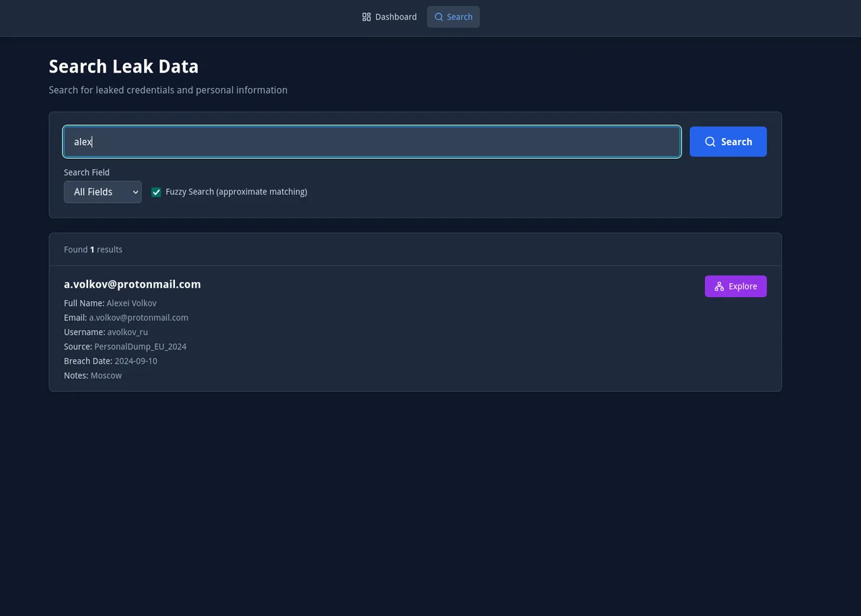Click the username avolkov_ru
The width and height of the screenshot is (861, 616).
[128, 332]
